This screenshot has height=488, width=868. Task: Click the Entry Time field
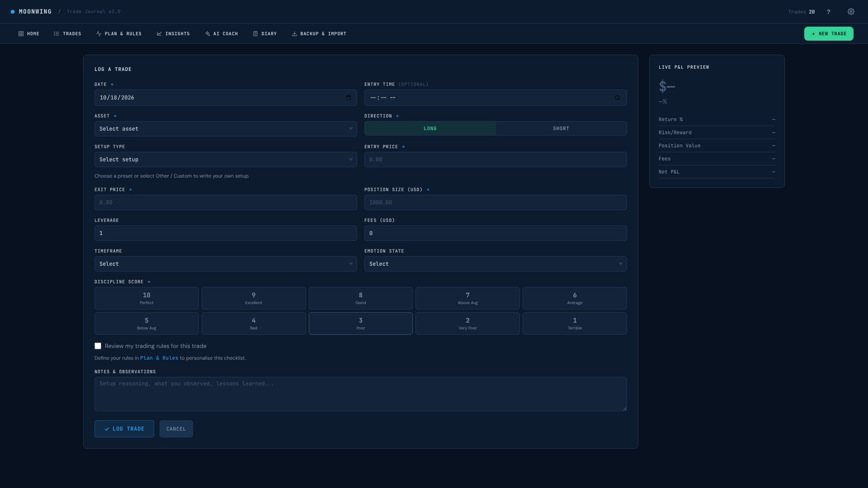(495, 98)
